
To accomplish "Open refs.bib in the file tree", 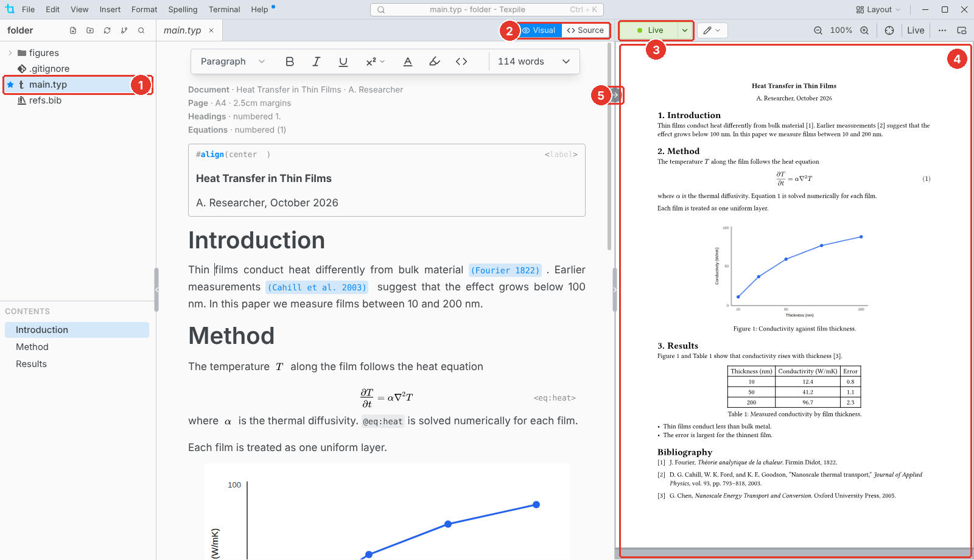I will (x=45, y=100).
